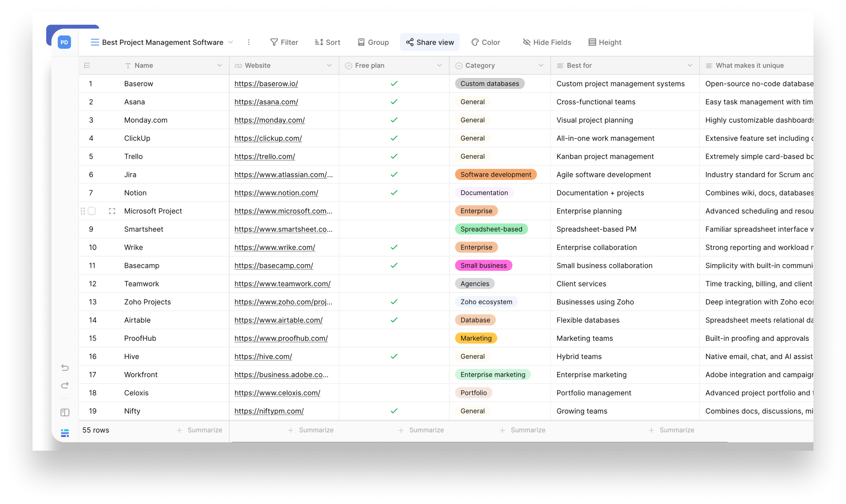Click the undo arrow icon in sidebar
Viewport: 846px width, 504px height.
[x=65, y=367]
